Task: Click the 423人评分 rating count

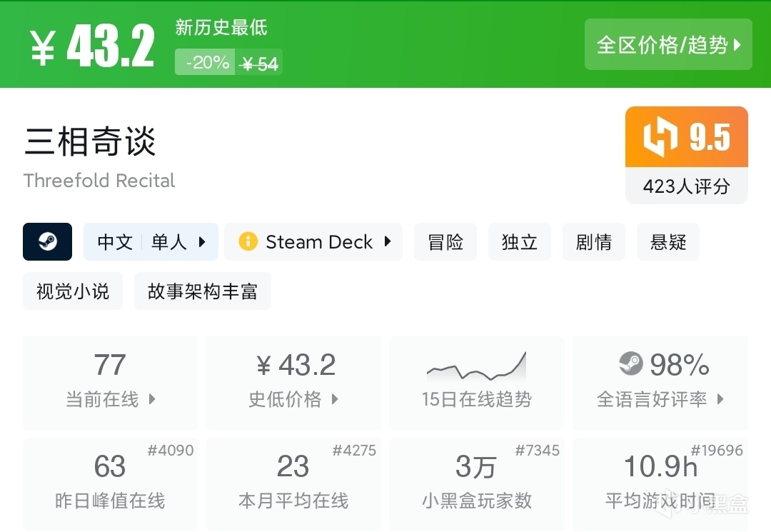Action: point(686,186)
